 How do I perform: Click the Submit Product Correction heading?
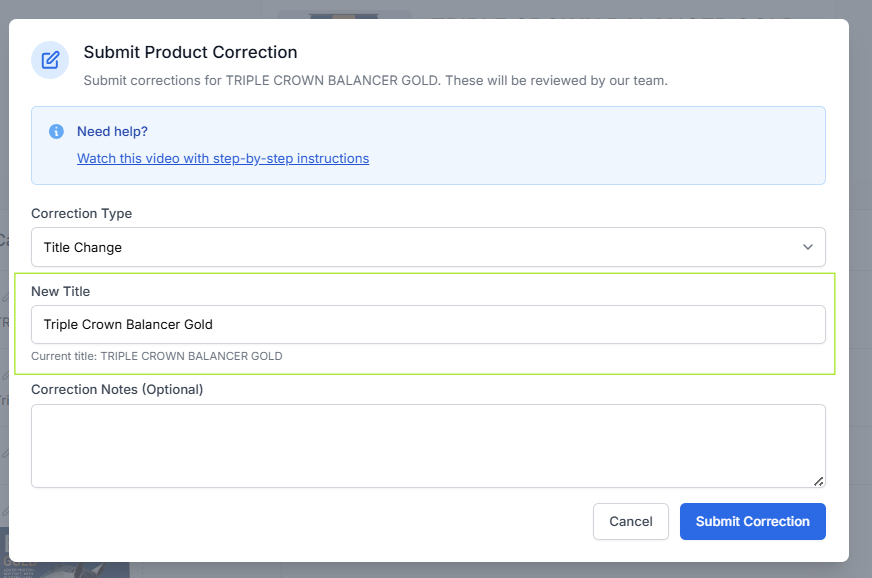(x=190, y=52)
